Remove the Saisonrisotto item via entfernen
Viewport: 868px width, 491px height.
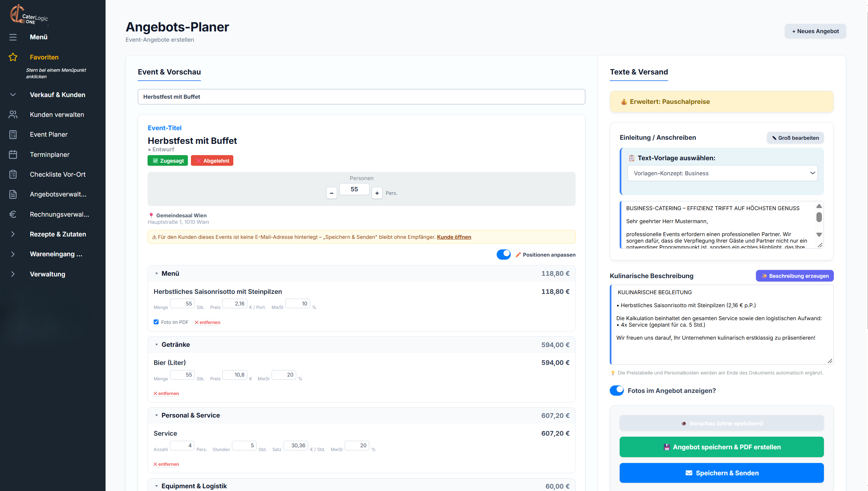point(207,322)
